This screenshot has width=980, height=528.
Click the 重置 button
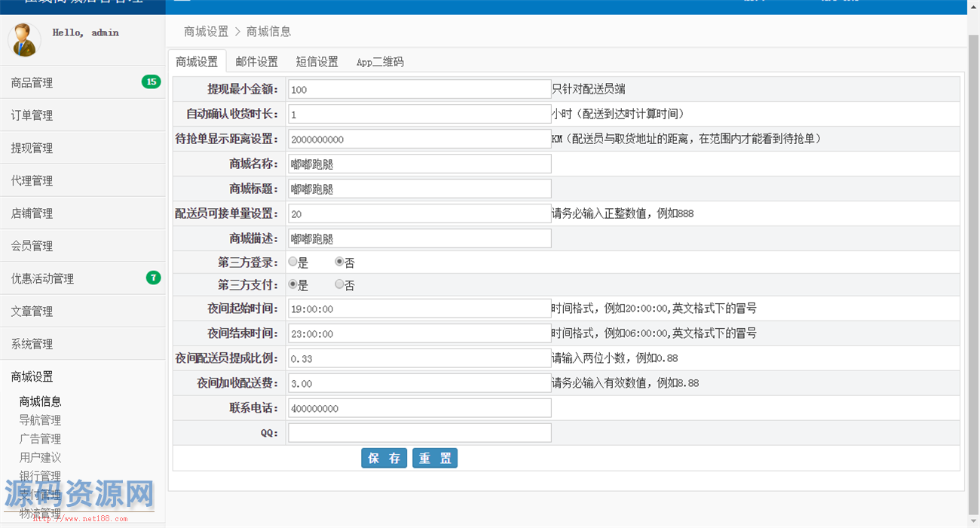pos(435,458)
